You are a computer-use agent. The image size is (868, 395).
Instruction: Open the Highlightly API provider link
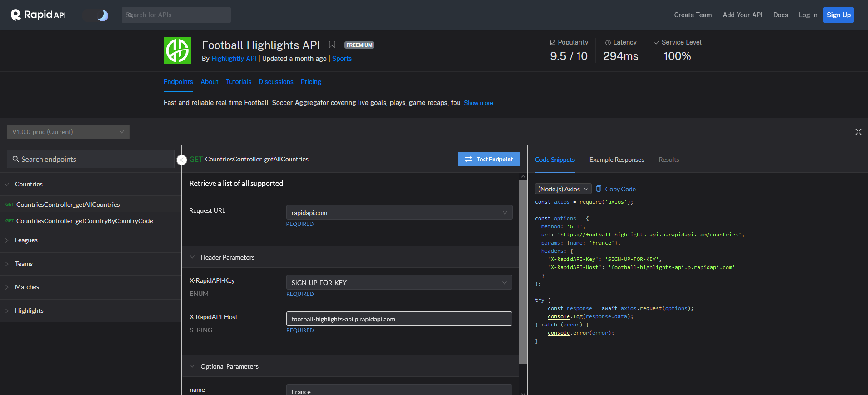coord(234,59)
